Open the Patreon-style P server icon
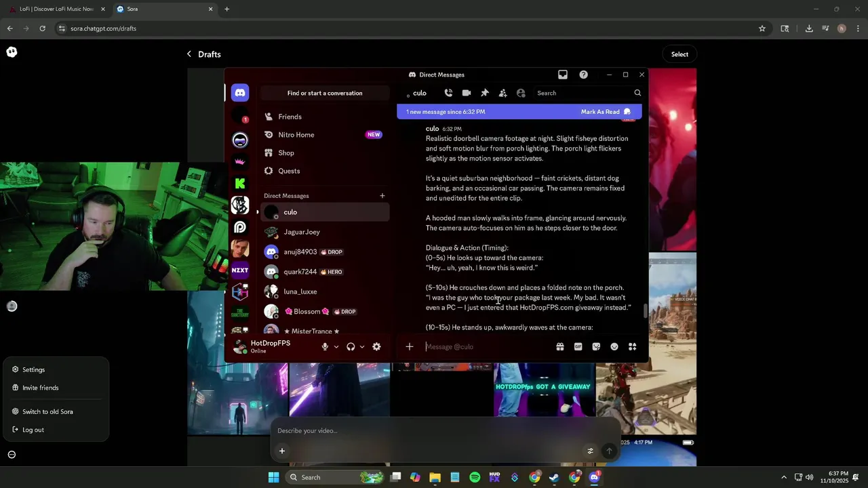This screenshot has width=868, height=488. [240, 226]
